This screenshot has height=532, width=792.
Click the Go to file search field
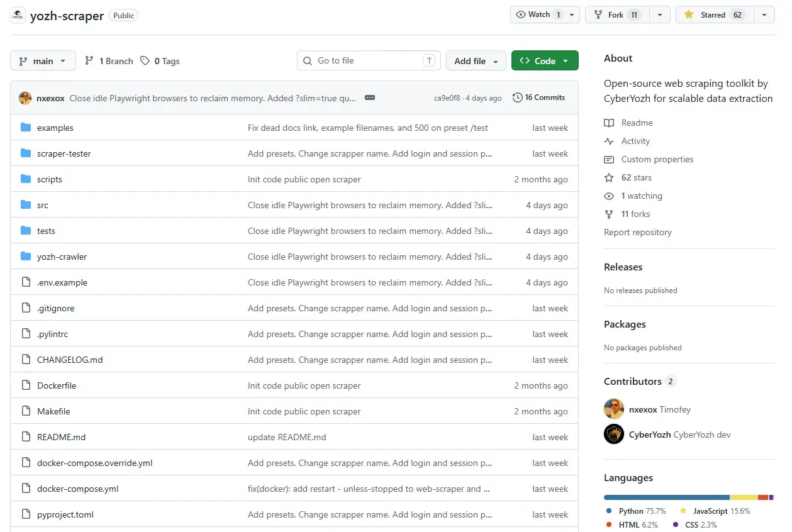click(369, 61)
